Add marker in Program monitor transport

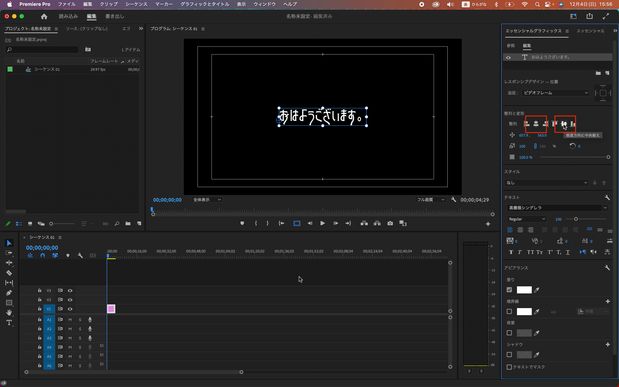click(242, 223)
